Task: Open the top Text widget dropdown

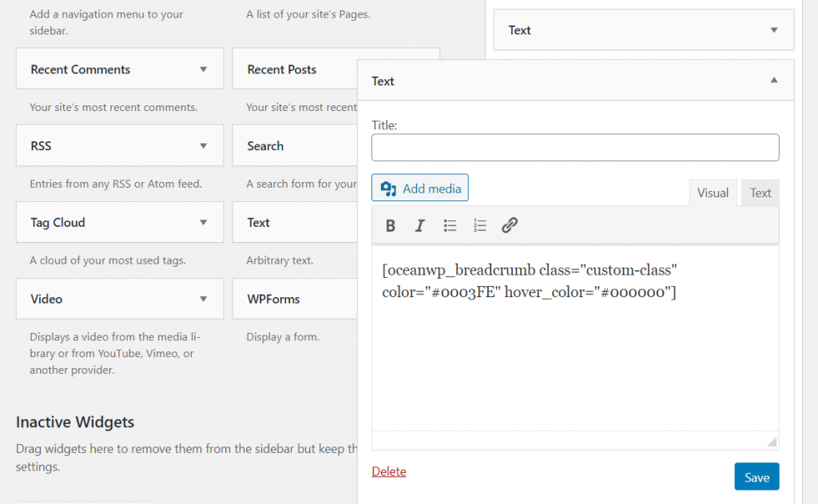Action: [772, 30]
